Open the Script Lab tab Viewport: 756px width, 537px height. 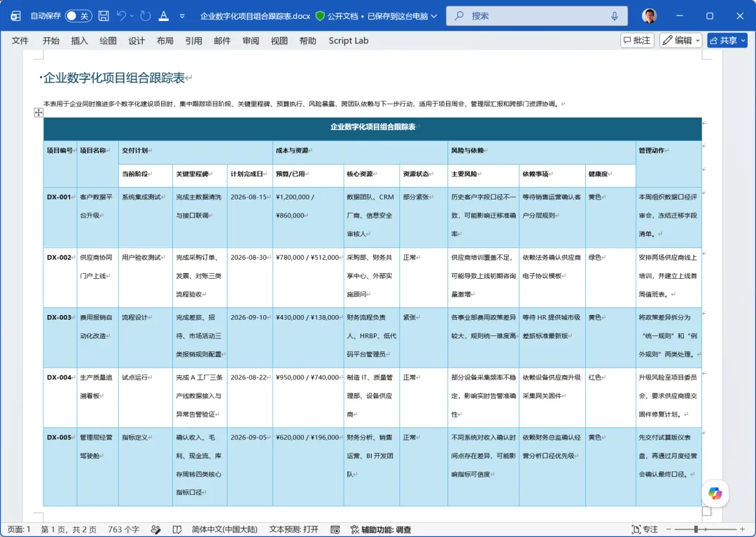(349, 41)
